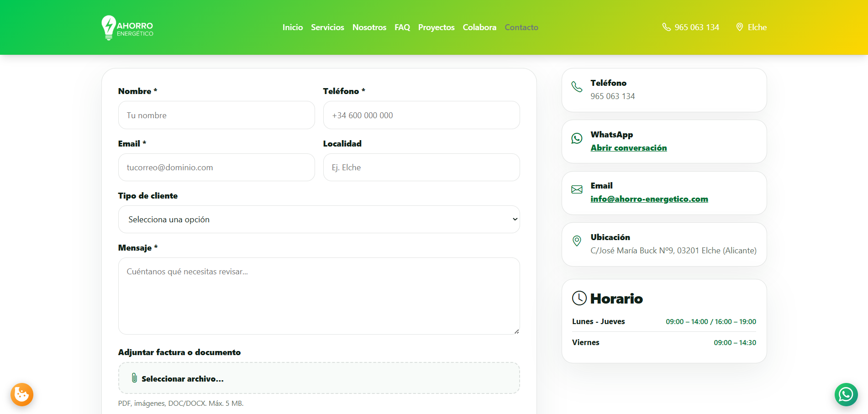
Task: Click the Mensaje textarea resize handle
Action: coord(516,331)
